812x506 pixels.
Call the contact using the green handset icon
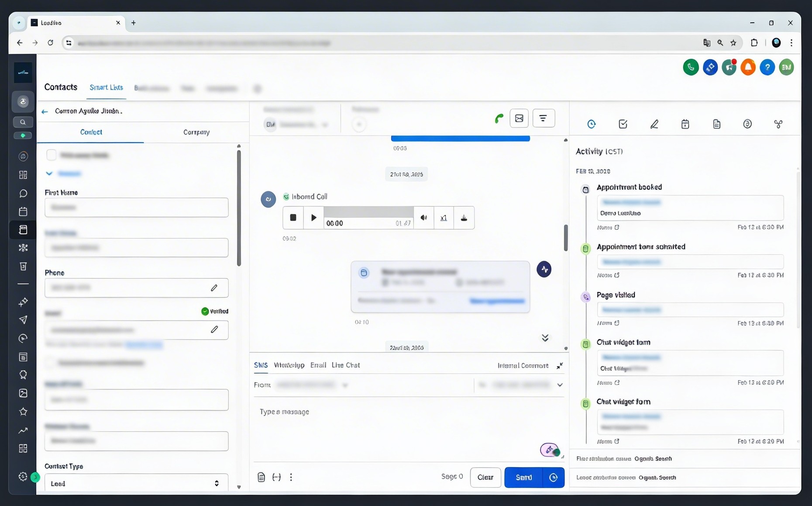pyautogui.click(x=499, y=118)
